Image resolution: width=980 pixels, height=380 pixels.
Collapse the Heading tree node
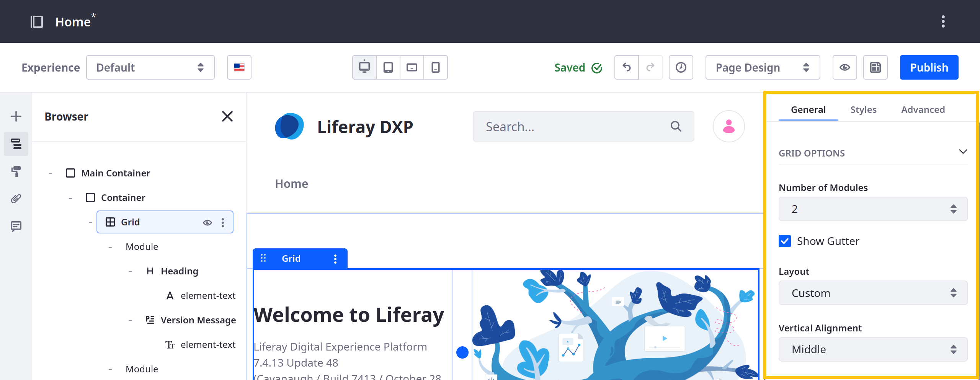(x=130, y=272)
